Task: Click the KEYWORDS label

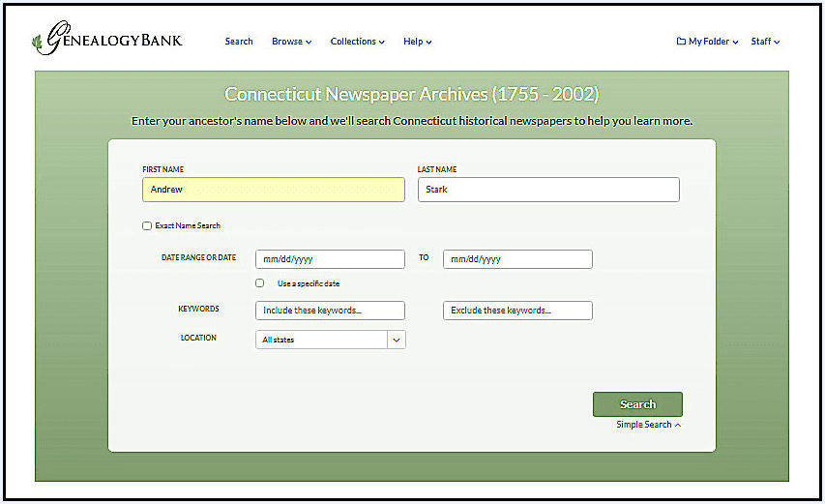Action: [x=198, y=309]
